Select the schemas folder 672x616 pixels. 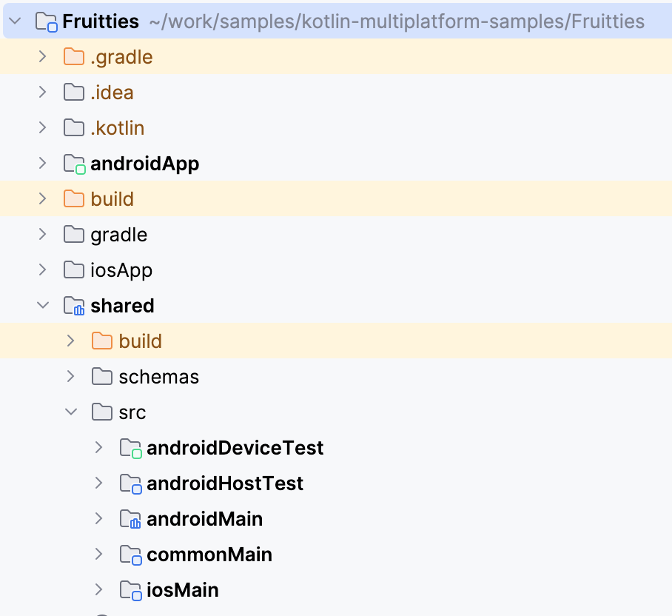(x=158, y=376)
